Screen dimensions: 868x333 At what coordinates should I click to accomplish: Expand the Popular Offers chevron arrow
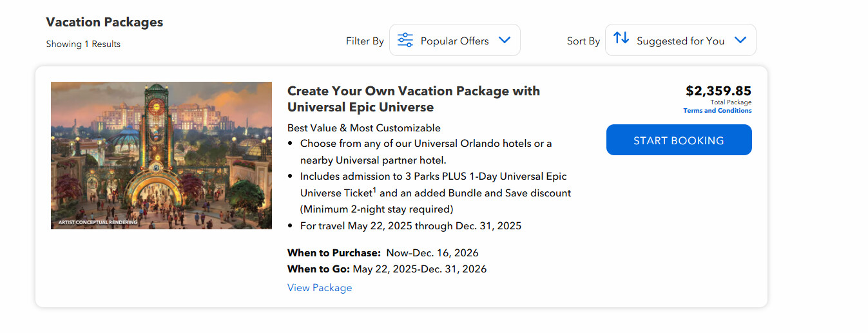tap(505, 40)
